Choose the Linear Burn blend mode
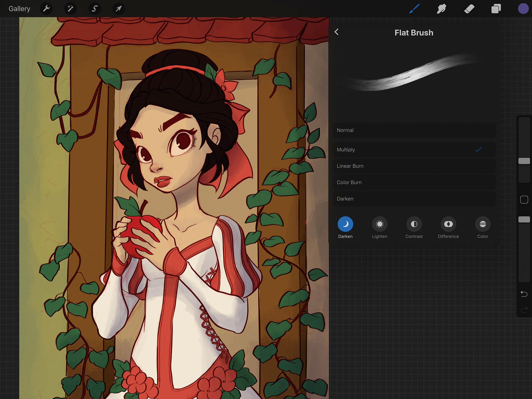Screen dimensions: 532x399 414,166
